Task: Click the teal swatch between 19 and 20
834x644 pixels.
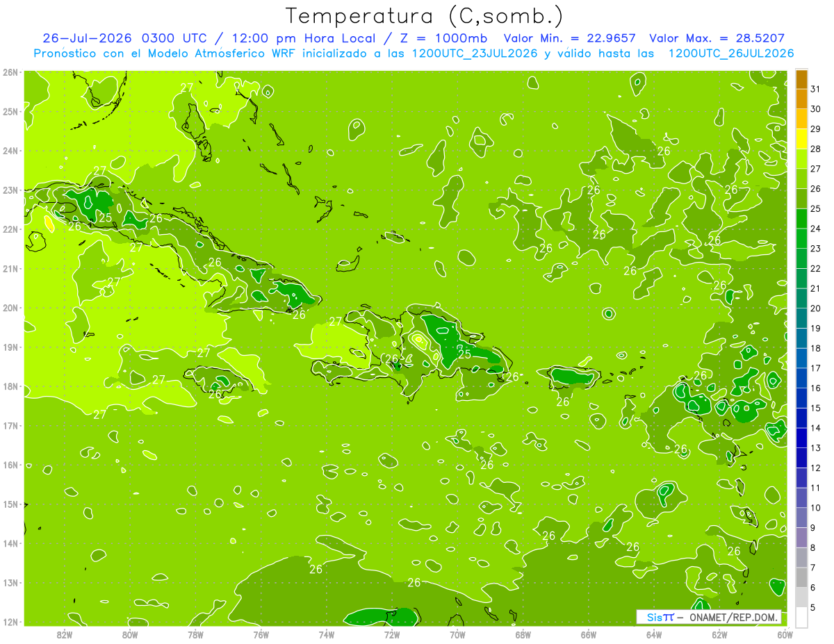Action: tap(801, 318)
